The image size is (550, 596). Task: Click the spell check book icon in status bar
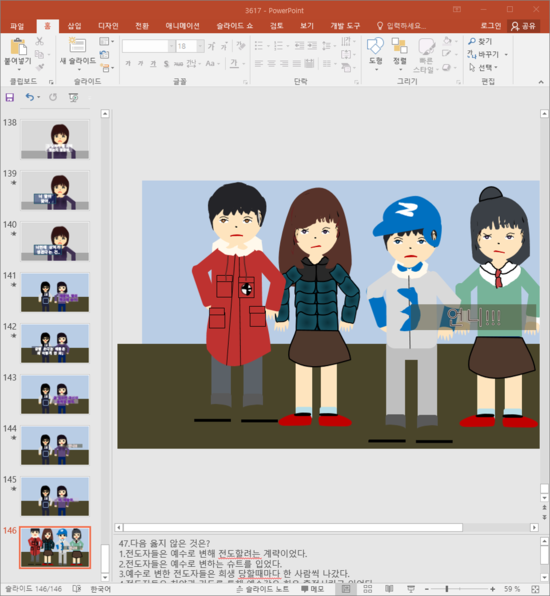coord(76,589)
